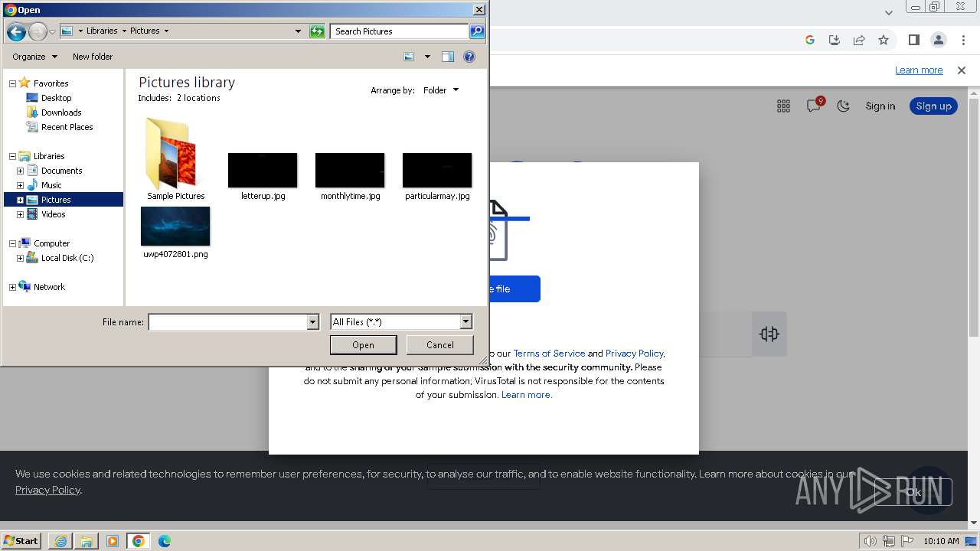Open the Chrome profile avatar icon

pos(938,40)
